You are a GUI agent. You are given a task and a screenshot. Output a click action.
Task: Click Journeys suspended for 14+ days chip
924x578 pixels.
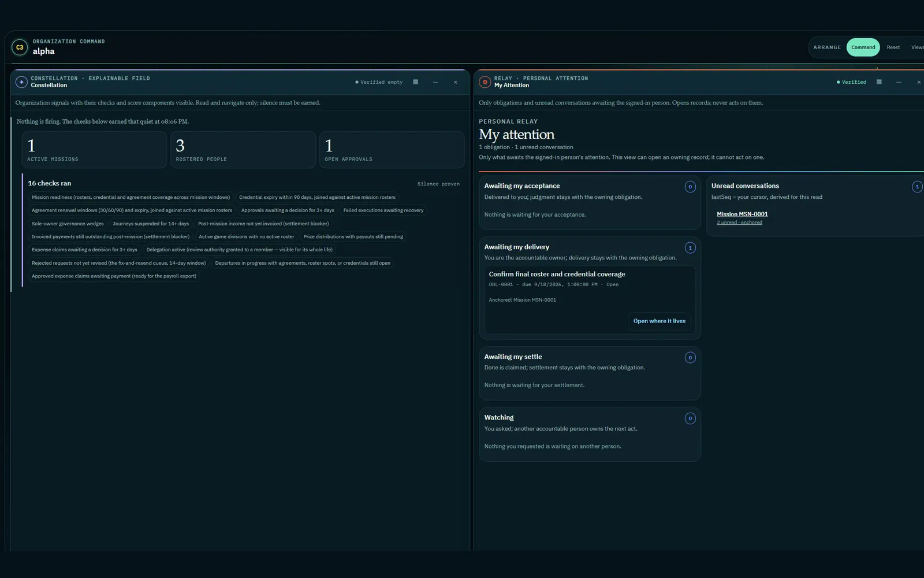151,224
